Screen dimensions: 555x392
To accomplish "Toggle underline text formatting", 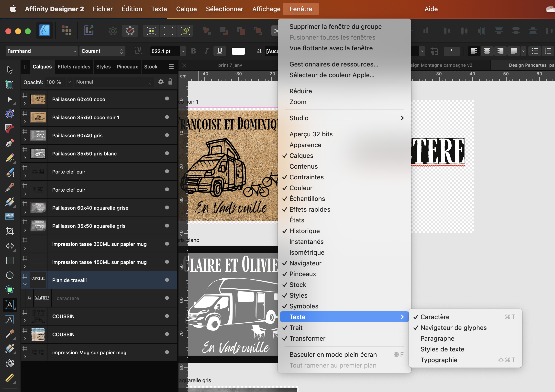I will click(x=220, y=51).
